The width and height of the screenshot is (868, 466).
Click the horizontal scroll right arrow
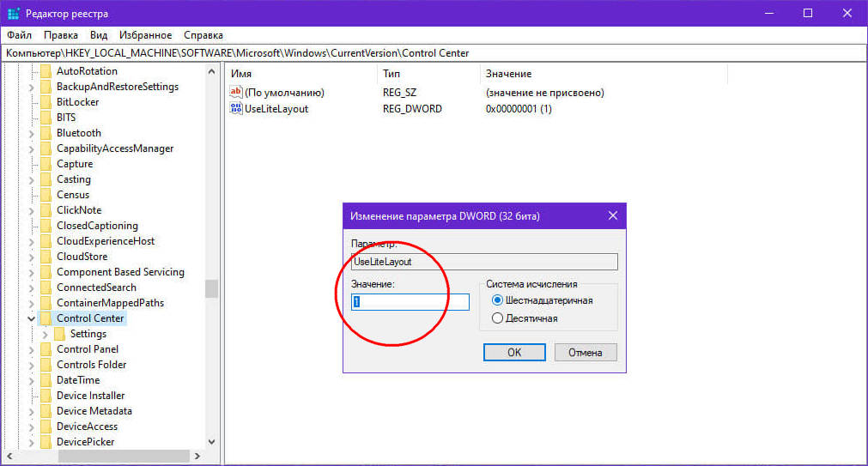[x=197, y=456]
